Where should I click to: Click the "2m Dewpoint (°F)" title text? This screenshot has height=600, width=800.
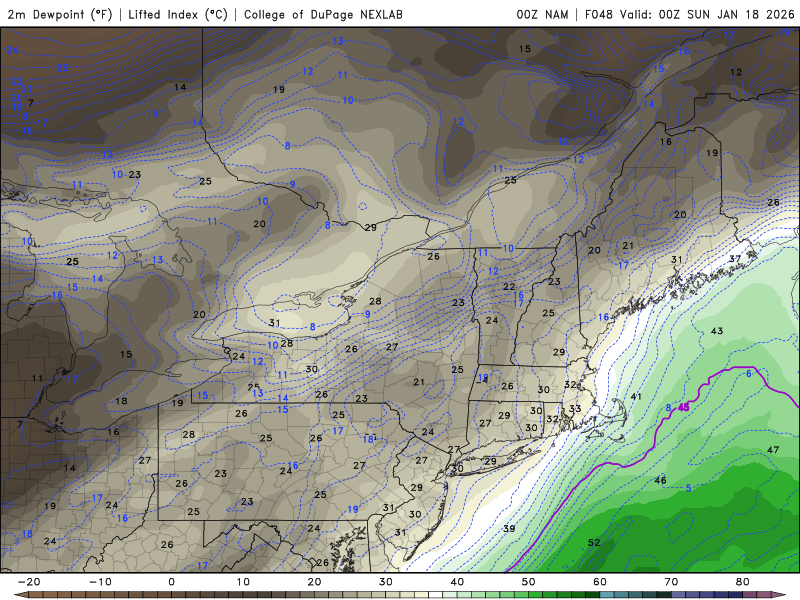(60, 14)
